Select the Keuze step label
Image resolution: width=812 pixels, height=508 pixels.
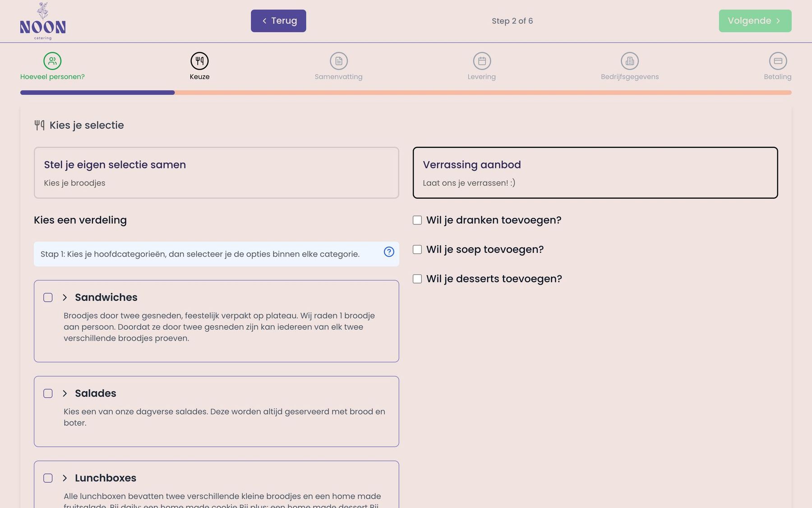(199, 77)
